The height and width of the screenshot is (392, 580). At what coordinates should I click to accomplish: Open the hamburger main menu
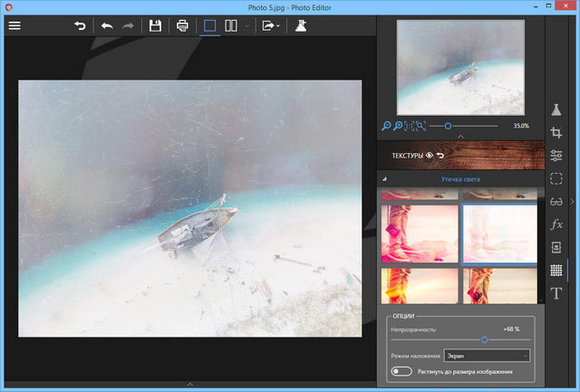[x=14, y=25]
